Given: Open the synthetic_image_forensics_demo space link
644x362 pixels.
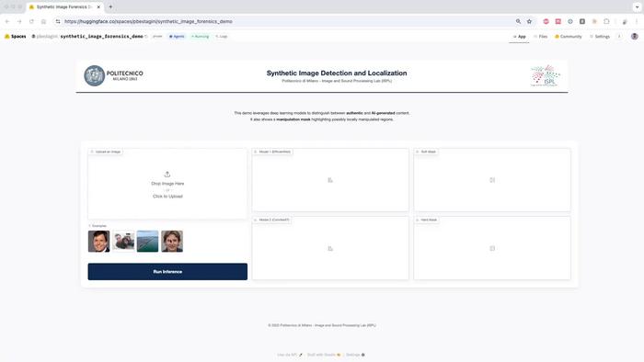Looking at the screenshot, I should [101, 37].
